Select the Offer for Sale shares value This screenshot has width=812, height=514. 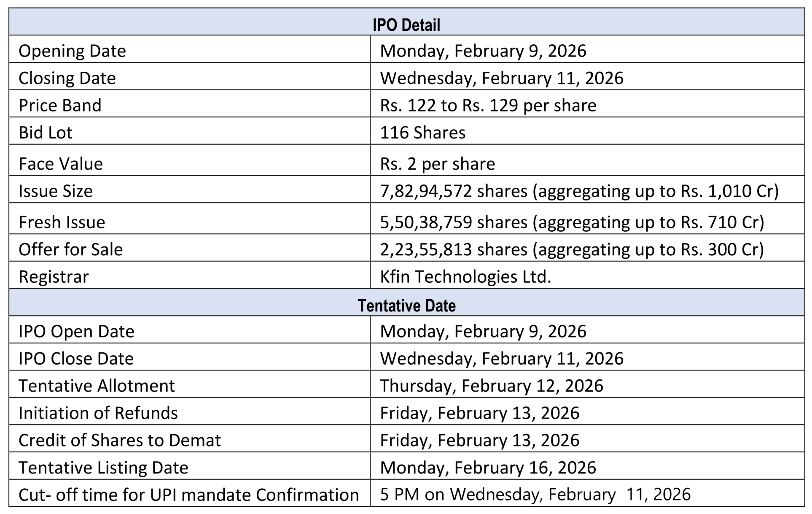click(572, 250)
